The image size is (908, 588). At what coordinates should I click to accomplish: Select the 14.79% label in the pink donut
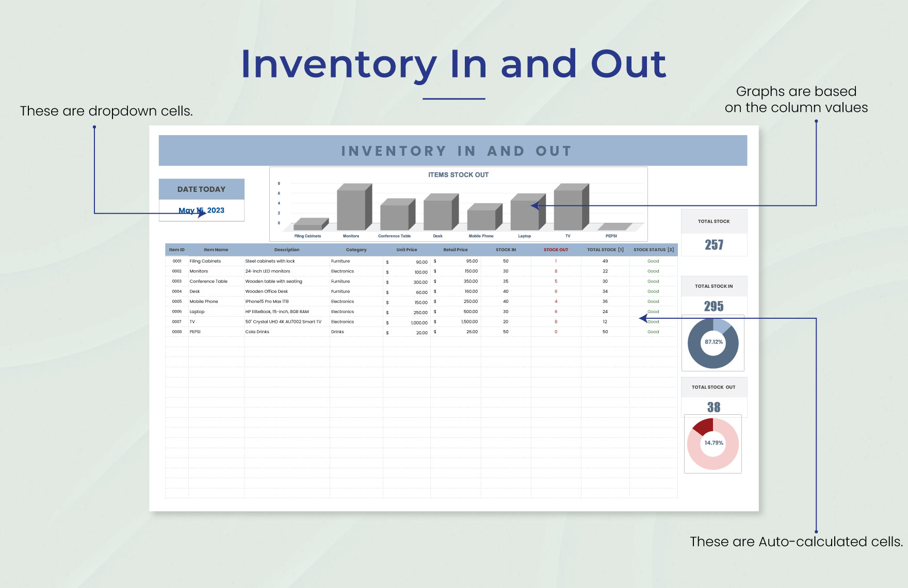click(x=714, y=443)
